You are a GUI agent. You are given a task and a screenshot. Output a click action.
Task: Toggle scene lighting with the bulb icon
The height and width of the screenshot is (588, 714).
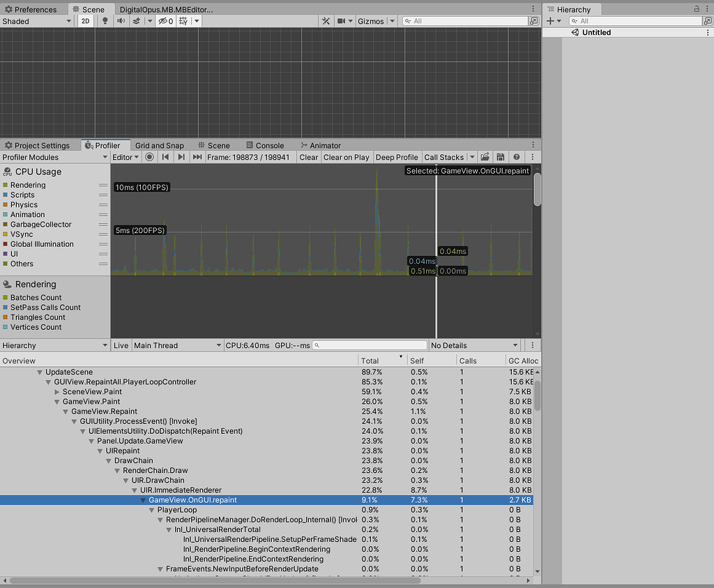105,21
